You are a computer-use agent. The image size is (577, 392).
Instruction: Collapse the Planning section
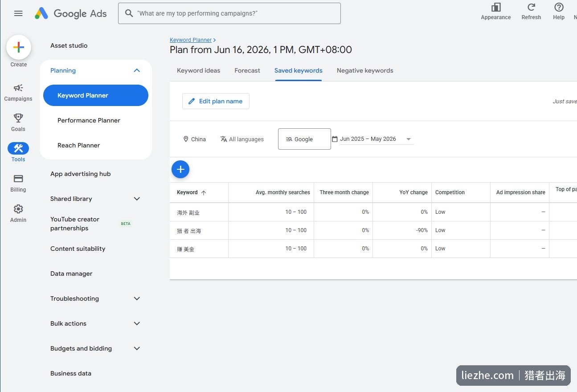pos(137,70)
